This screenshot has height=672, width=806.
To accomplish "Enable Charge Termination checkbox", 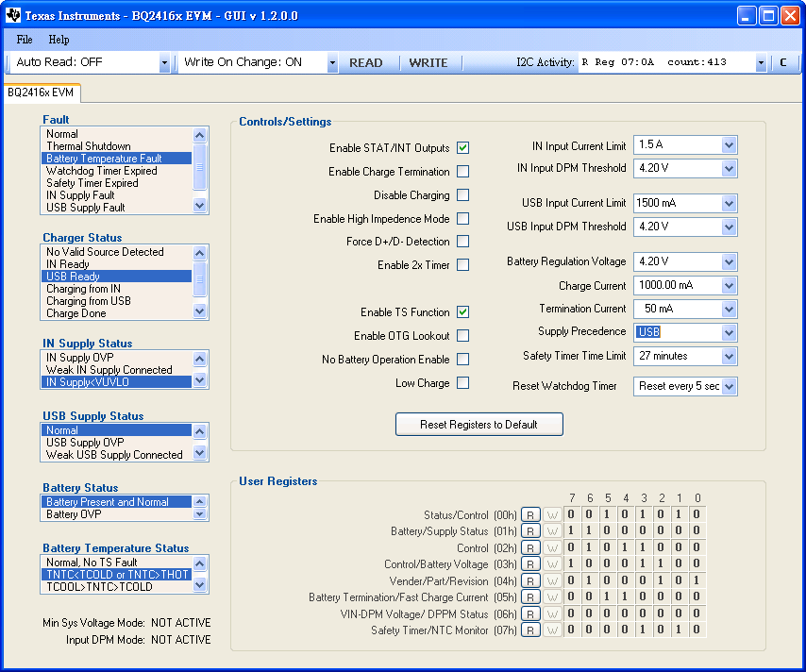I will coord(462,171).
